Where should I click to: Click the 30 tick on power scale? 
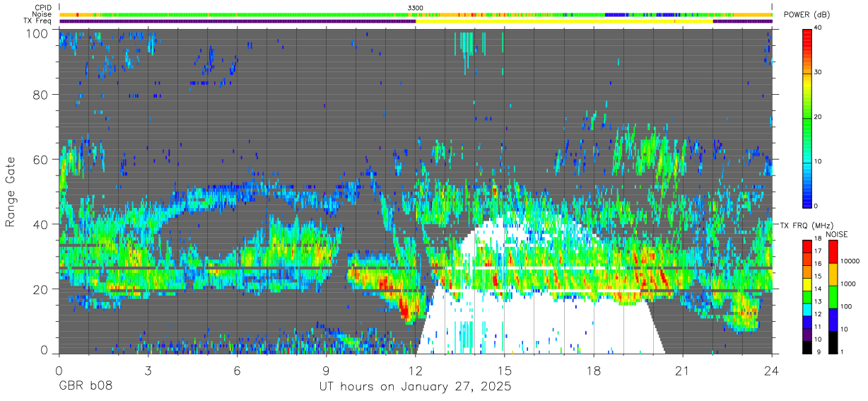click(819, 73)
